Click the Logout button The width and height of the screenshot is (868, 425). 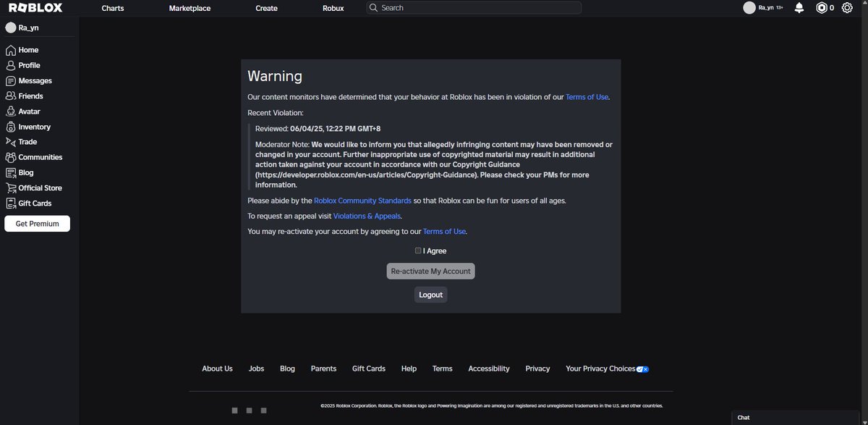click(x=431, y=295)
